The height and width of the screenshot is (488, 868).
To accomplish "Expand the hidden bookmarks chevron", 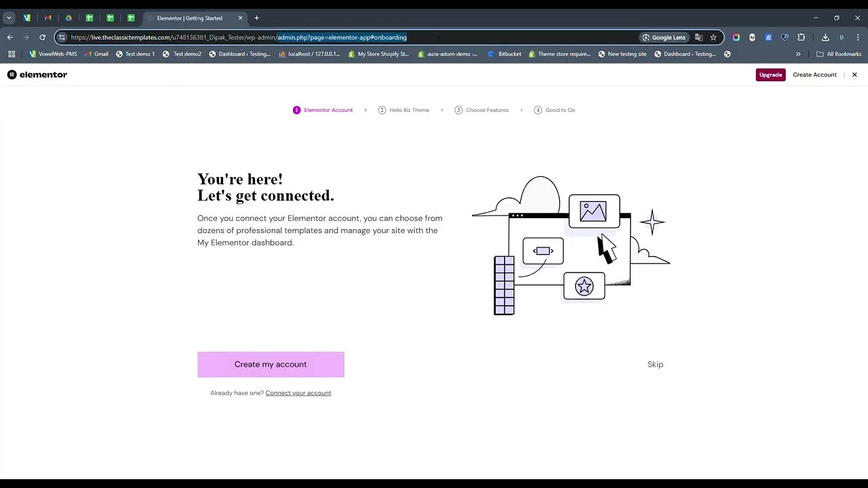I will [x=798, y=54].
